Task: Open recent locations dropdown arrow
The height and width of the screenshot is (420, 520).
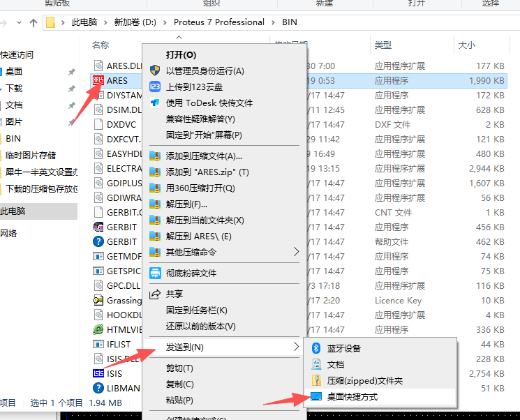Action: (x=19, y=22)
